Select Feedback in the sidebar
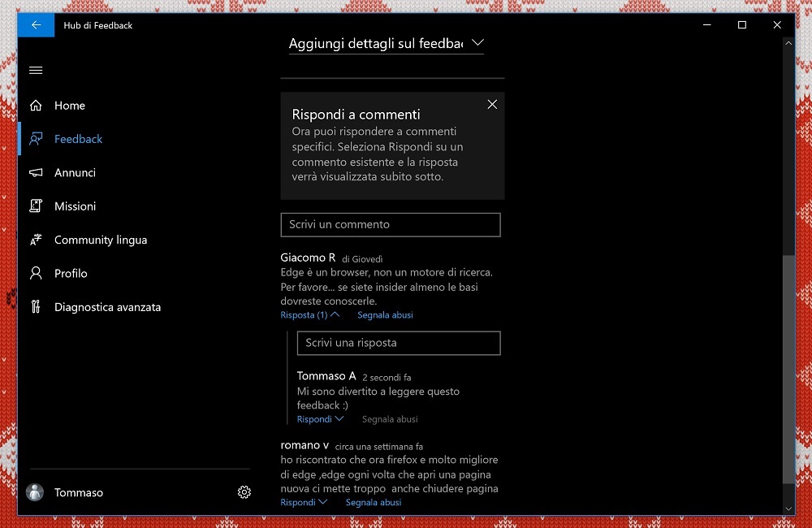The image size is (812, 528). (x=78, y=140)
